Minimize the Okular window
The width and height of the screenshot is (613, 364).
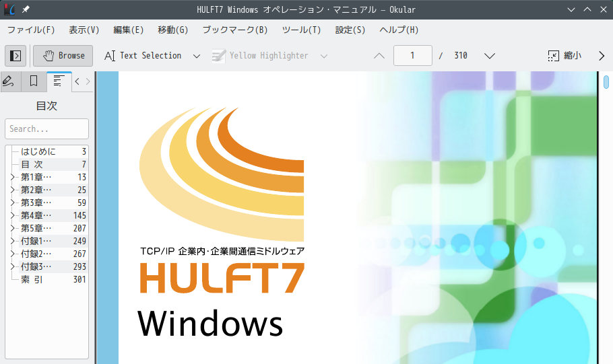(571, 9)
